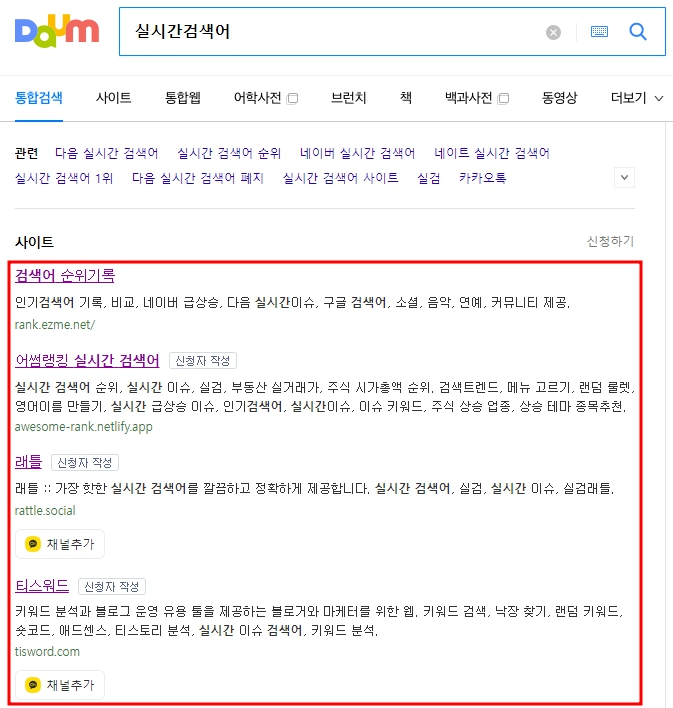Image resolution: width=673 pixels, height=708 pixels.
Task: Switch to the 사이트 tab
Action: coord(113,98)
